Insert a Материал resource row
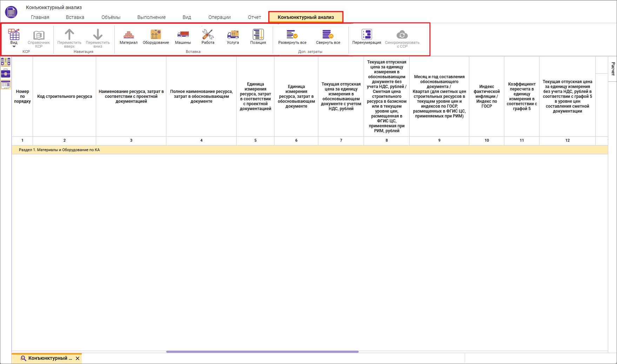This screenshot has width=617, height=364. point(128,37)
